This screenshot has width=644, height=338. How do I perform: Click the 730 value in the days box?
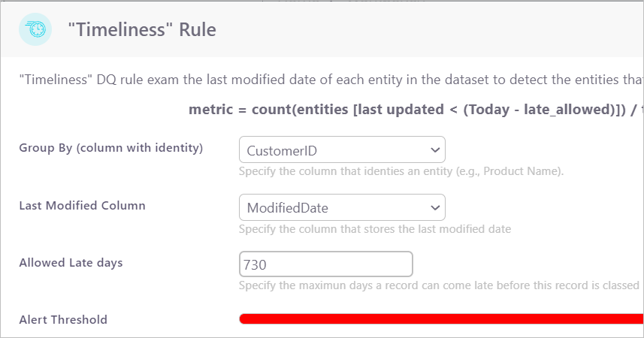point(255,264)
